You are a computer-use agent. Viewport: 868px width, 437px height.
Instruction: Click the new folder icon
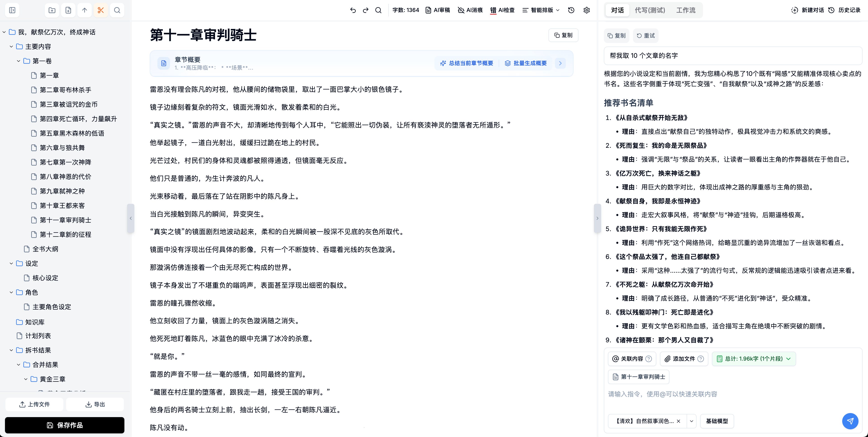coord(52,10)
